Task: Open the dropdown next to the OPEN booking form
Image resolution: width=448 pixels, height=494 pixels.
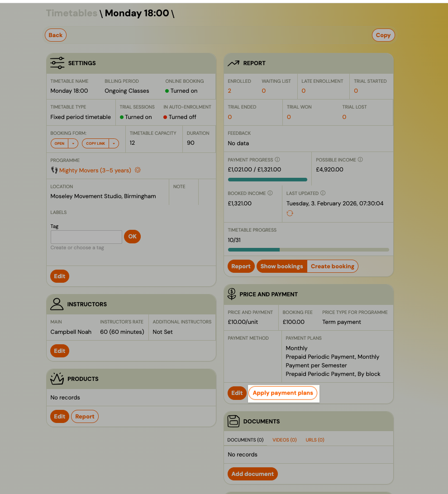Action: tap(74, 143)
